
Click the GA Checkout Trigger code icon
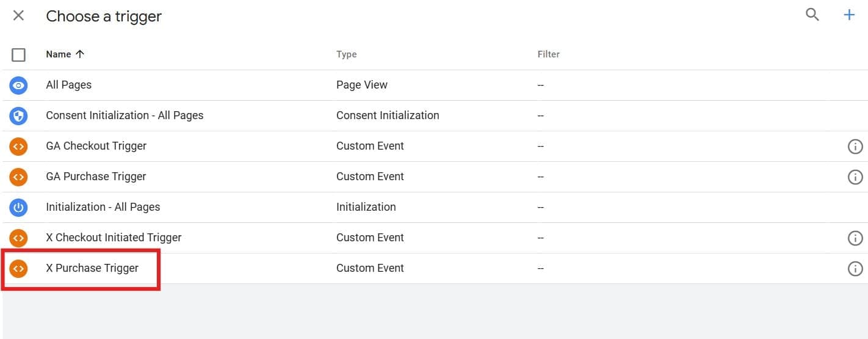pos(19,147)
